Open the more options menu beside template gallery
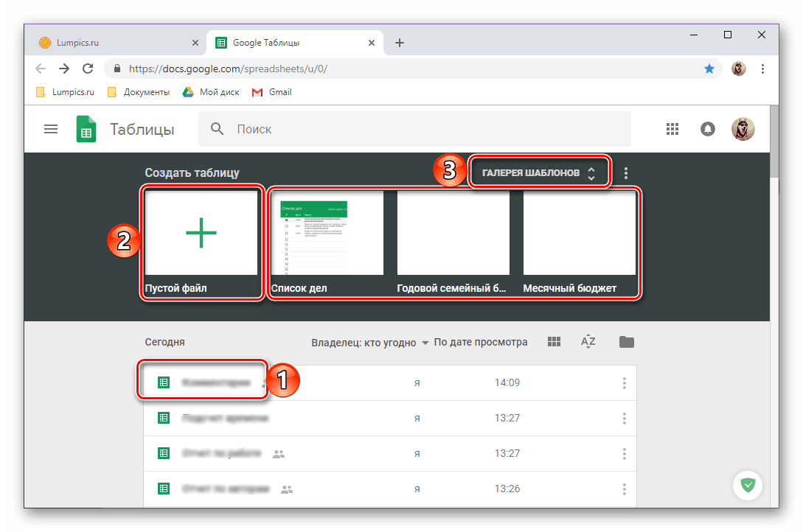 pyautogui.click(x=626, y=173)
